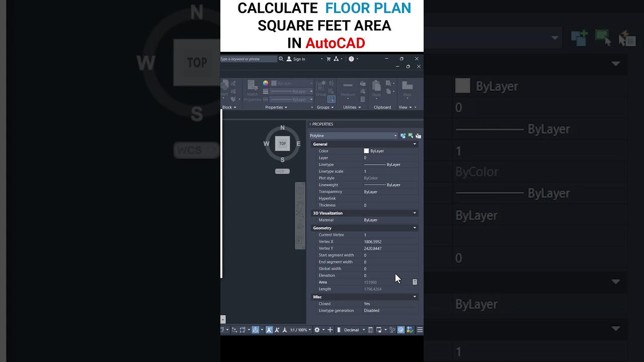Open the Autodesk App Store cart icon
This screenshot has width=644, height=362.
[x=329, y=59]
